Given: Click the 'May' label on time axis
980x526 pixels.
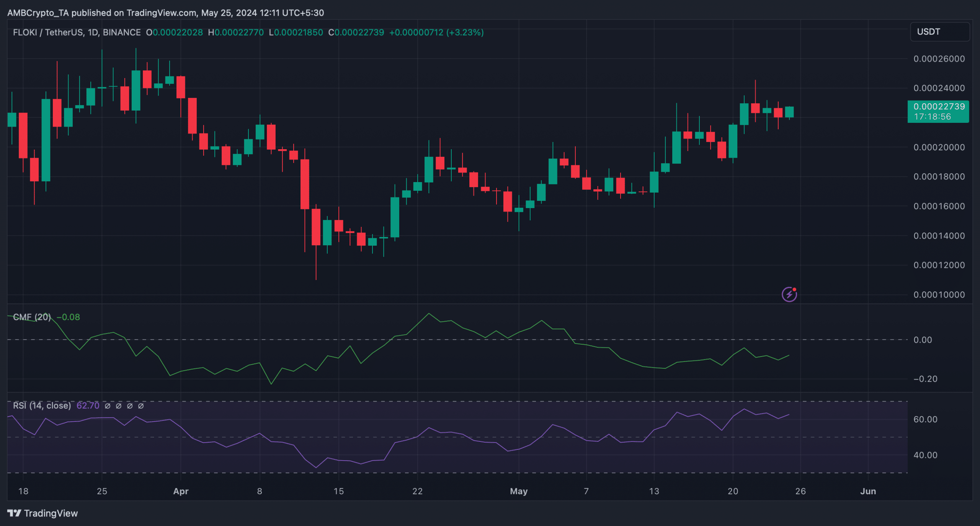Looking at the screenshot, I should [519, 491].
